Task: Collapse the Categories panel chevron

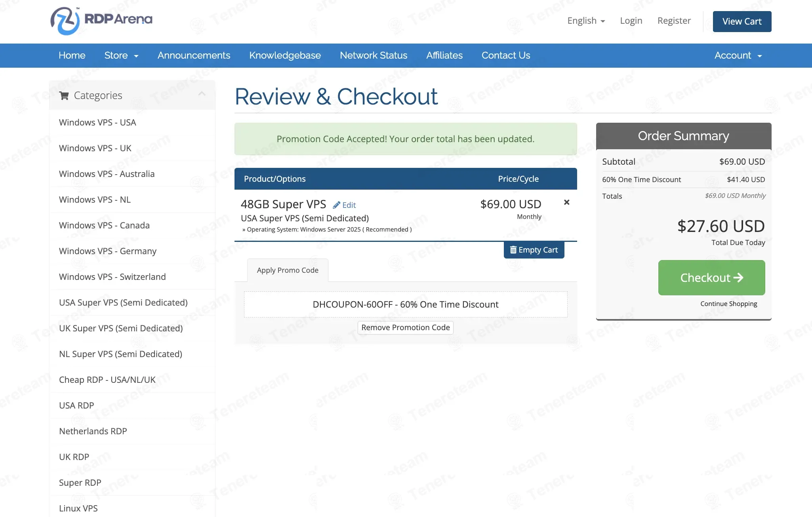Action: point(202,94)
